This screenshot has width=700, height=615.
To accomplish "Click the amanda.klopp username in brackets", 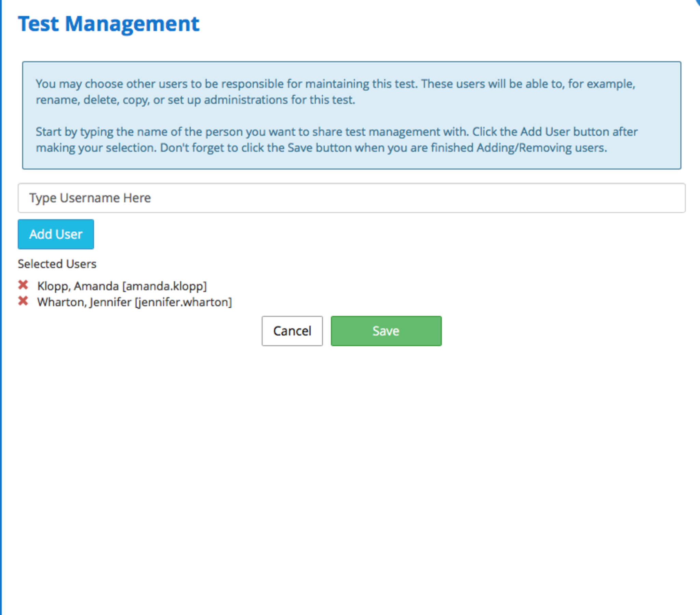I will 165,286.
